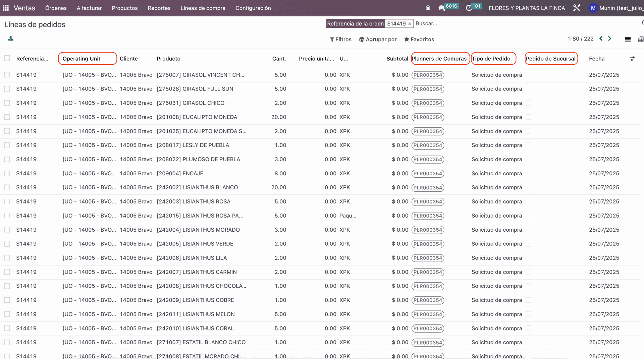
Task: Click the Ventas app title
Action: click(x=24, y=8)
